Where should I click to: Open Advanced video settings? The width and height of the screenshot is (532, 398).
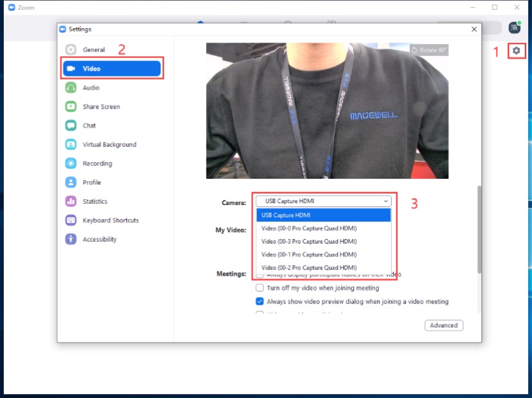(x=444, y=325)
